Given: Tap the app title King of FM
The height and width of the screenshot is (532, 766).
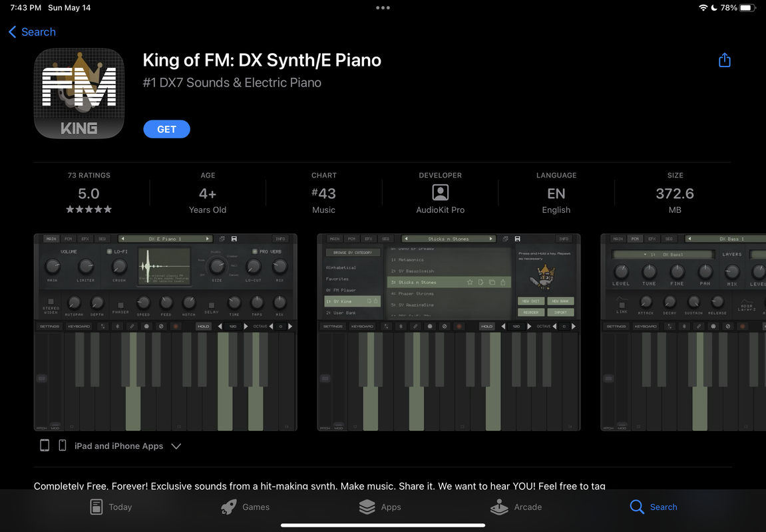Looking at the screenshot, I should click(262, 60).
